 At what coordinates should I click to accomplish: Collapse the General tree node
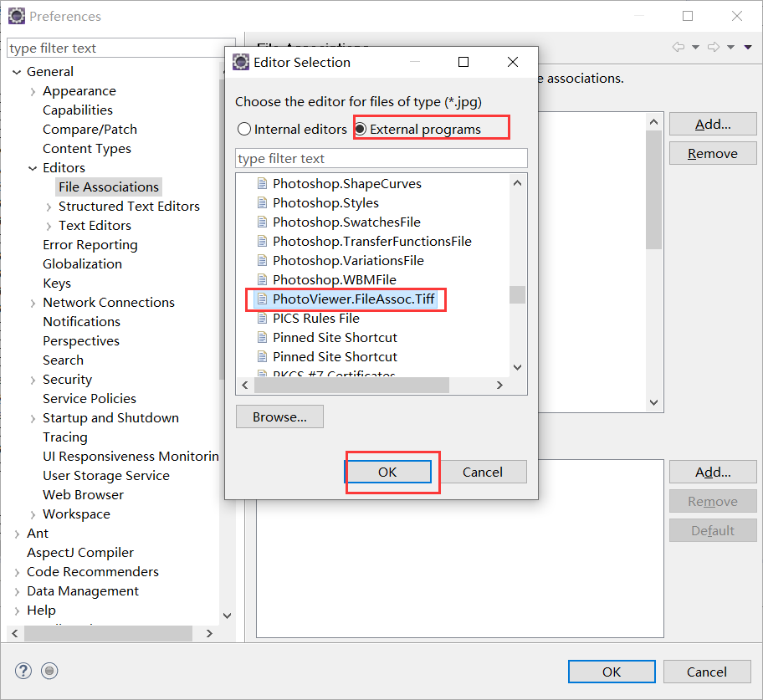point(18,71)
